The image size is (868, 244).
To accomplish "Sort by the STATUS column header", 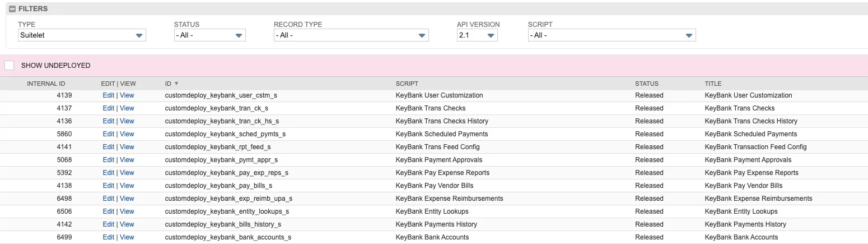I will click(647, 84).
